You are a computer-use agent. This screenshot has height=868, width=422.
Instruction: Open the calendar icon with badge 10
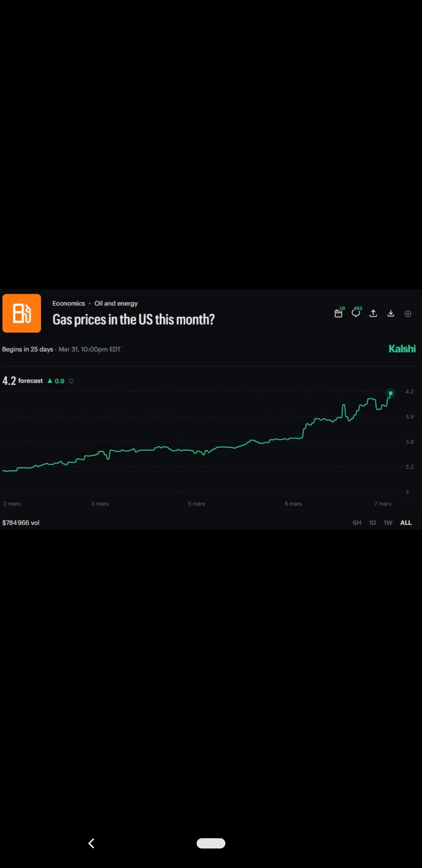pos(338,313)
